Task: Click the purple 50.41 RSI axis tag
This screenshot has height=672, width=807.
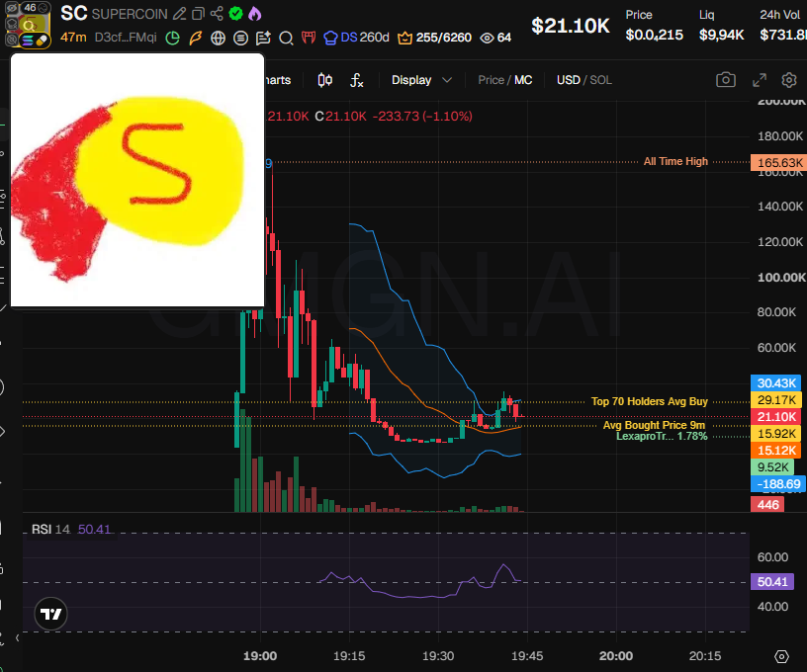Action: tap(772, 582)
